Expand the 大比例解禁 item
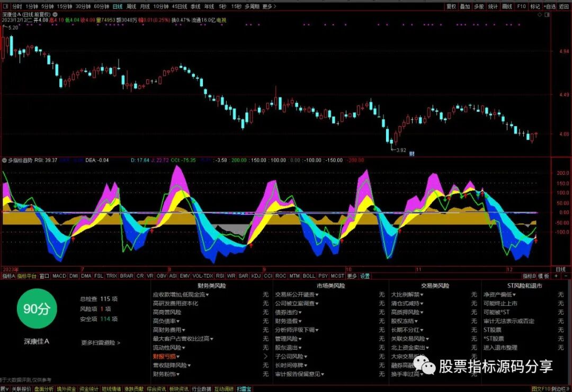This screenshot has width=572, height=392. coord(407,295)
